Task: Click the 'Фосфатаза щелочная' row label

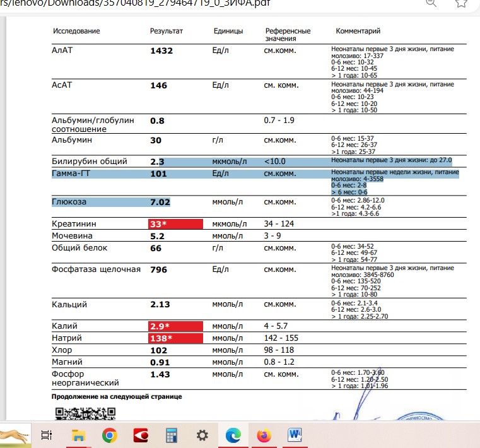Action: coord(96,269)
